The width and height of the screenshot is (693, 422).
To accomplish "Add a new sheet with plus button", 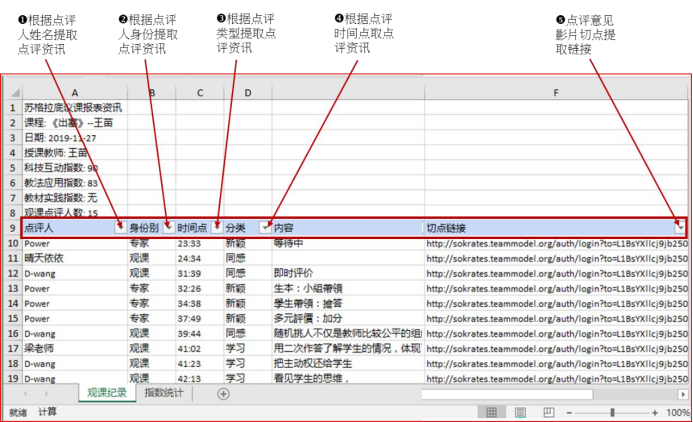I will pos(223,394).
